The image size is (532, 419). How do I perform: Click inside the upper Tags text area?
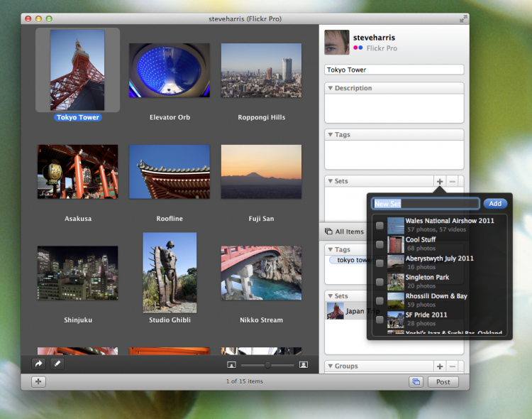(x=394, y=155)
